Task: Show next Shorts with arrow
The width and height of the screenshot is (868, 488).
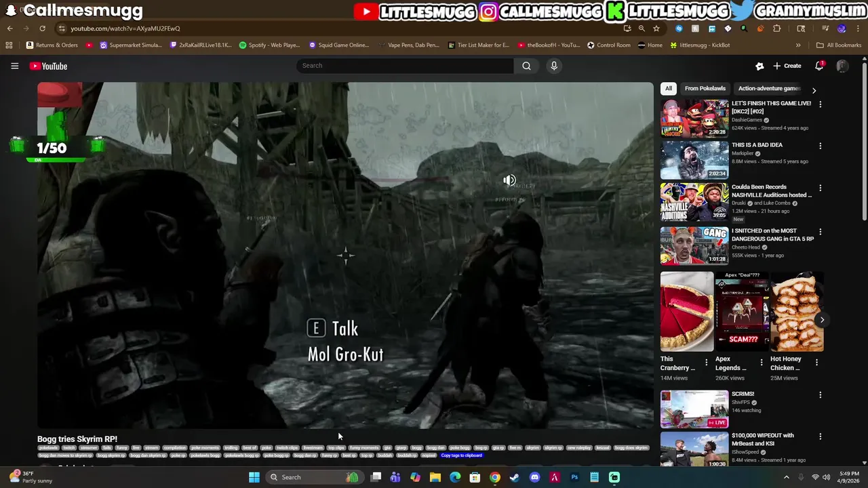Action: 821,320
